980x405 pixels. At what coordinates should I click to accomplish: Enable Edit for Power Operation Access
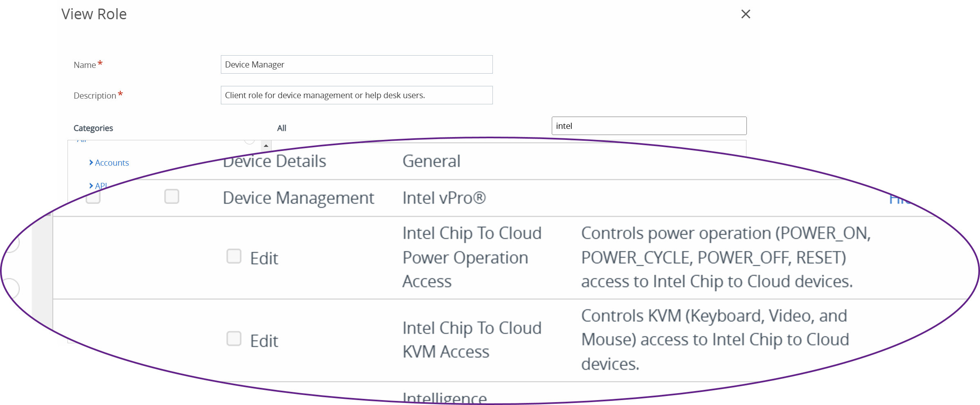pos(234,256)
